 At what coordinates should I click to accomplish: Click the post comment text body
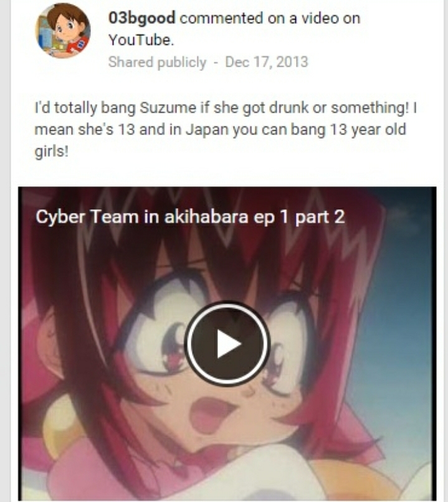pos(226,130)
